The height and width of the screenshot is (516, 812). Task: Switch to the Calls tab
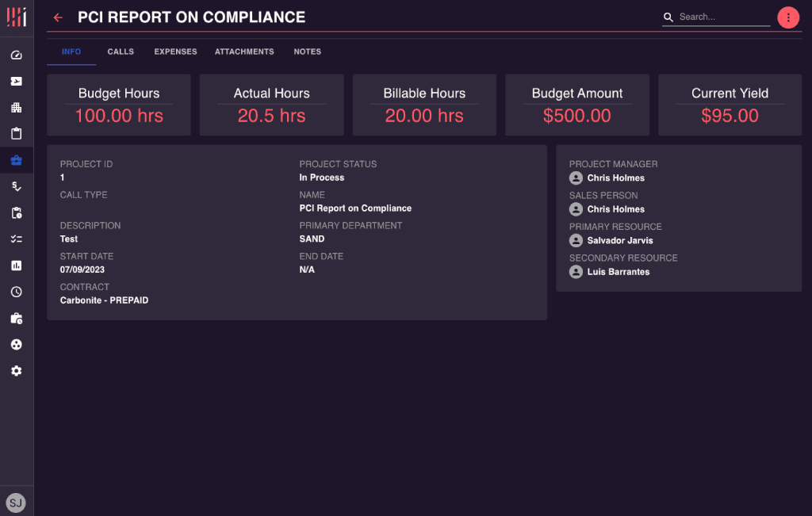click(x=121, y=52)
